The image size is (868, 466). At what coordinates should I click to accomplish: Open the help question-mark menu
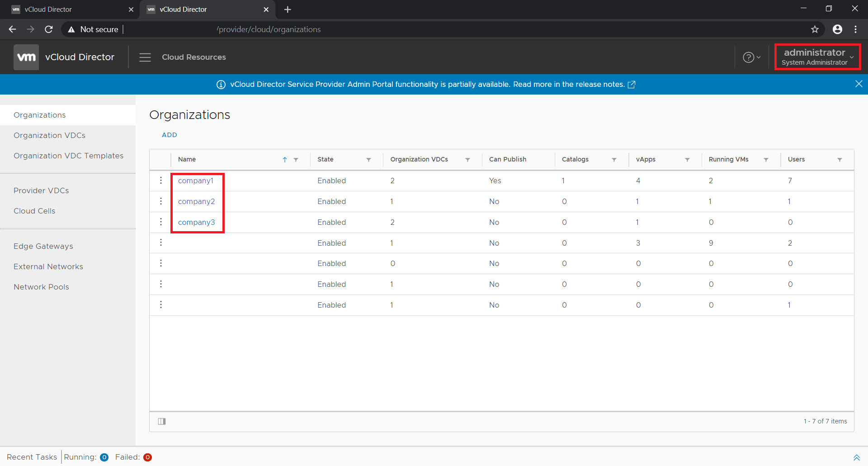tap(751, 57)
